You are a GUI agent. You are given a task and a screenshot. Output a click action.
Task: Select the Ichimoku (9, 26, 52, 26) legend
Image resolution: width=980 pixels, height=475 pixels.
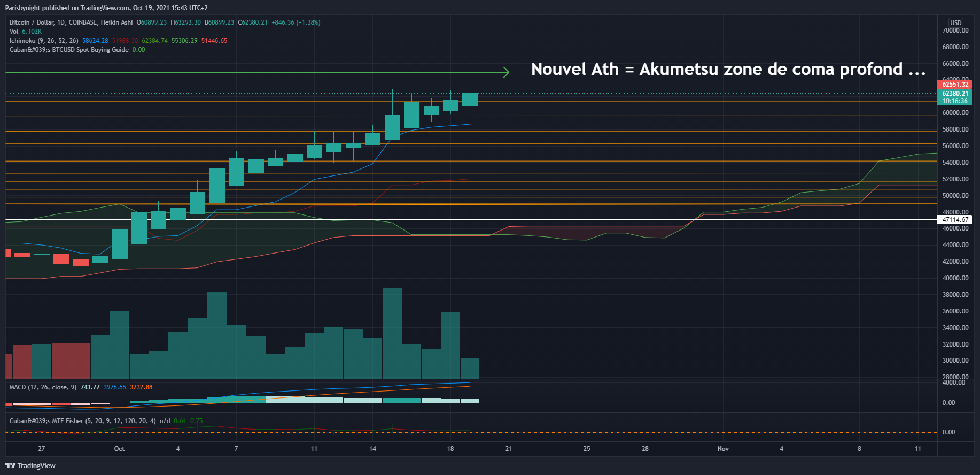coord(44,41)
